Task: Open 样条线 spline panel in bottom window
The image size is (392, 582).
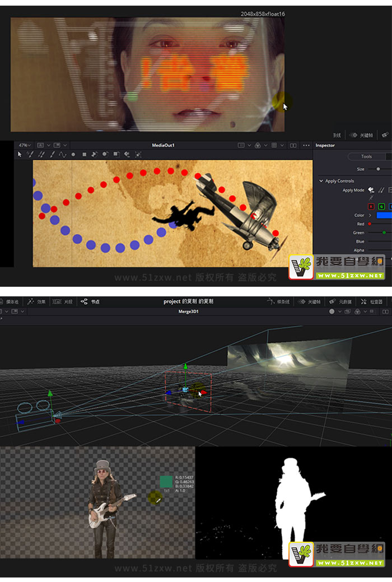Action: [x=278, y=302]
